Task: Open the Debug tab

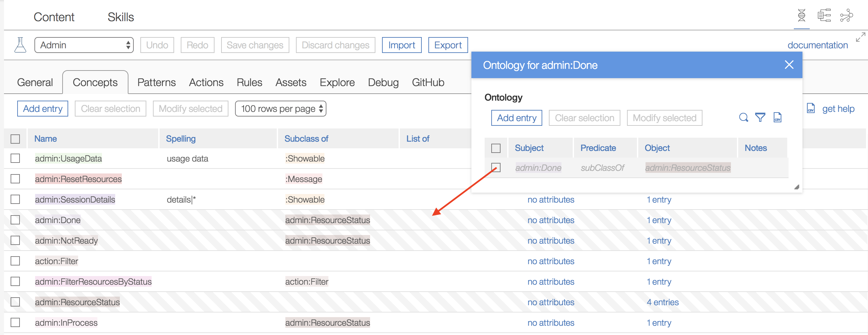Action: click(x=383, y=82)
